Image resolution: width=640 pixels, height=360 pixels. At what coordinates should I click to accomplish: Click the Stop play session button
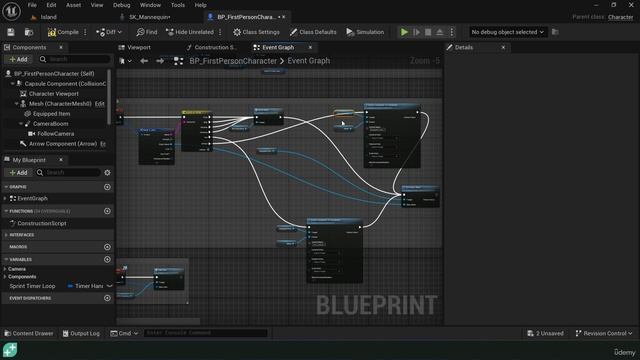tap(428, 32)
